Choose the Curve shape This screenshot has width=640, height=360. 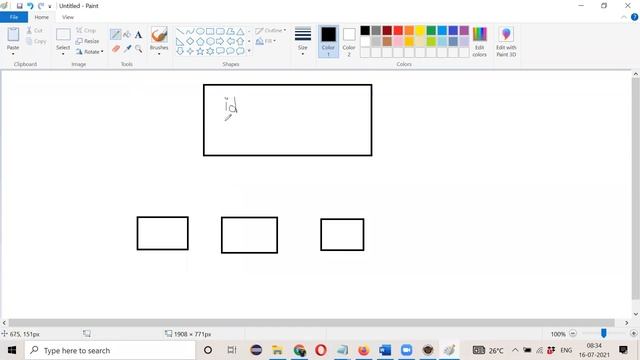[x=190, y=31]
